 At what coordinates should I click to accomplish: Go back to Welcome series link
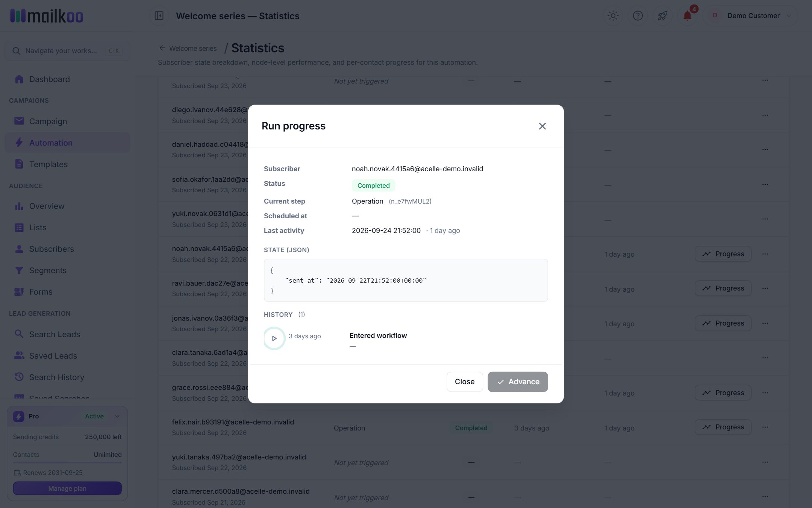[188, 48]
